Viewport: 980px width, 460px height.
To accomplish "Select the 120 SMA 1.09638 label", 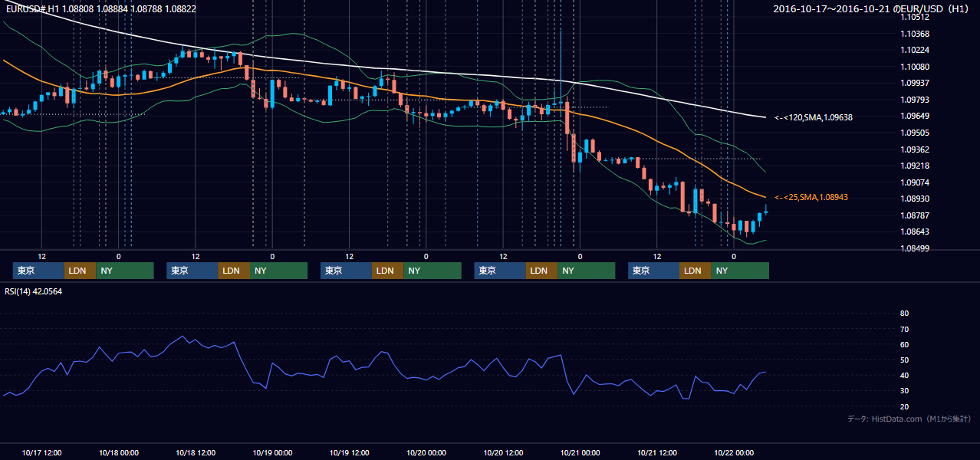I will 814,117.
